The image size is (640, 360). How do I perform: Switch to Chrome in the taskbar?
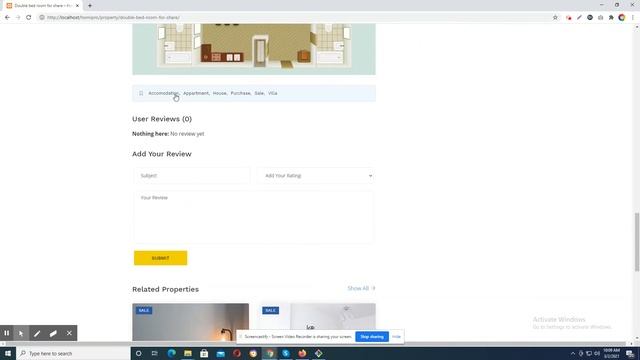(270, 353)
